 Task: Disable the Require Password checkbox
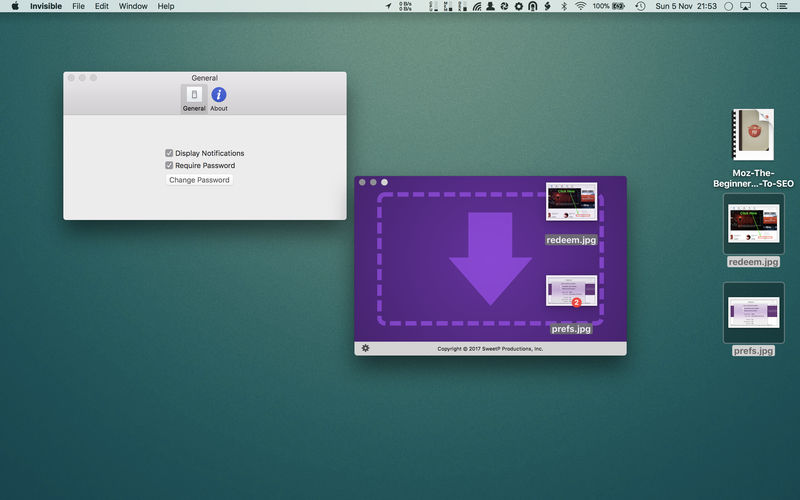(170, 165)
